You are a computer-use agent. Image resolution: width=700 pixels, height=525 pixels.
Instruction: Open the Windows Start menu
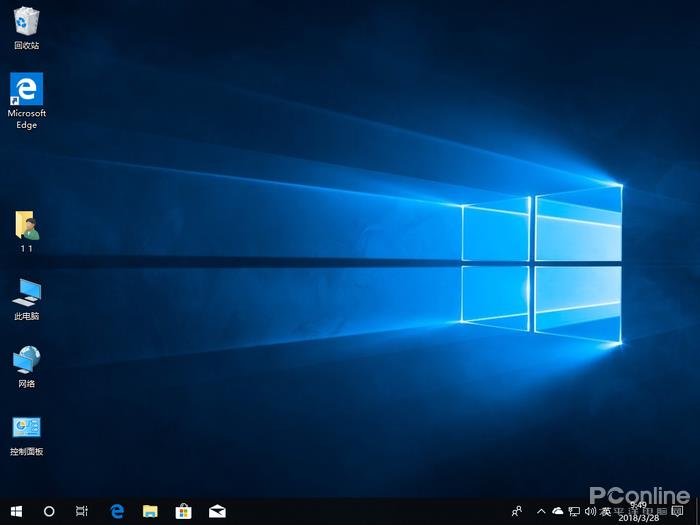point(15,511)
